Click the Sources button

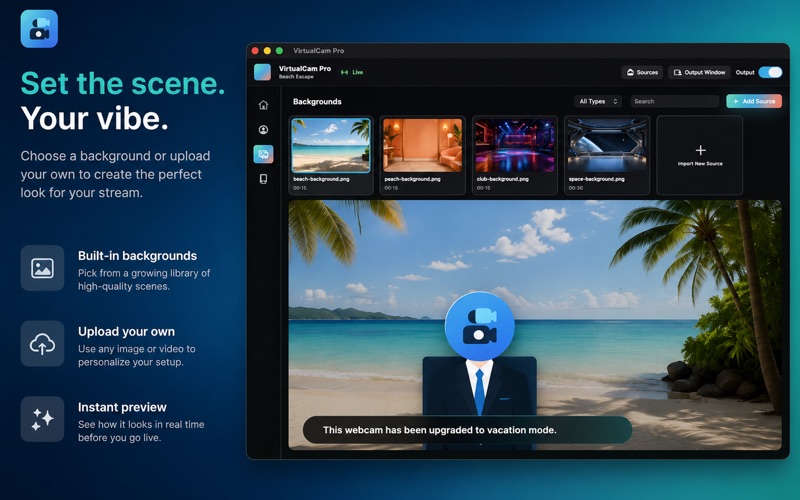point(642,72)
